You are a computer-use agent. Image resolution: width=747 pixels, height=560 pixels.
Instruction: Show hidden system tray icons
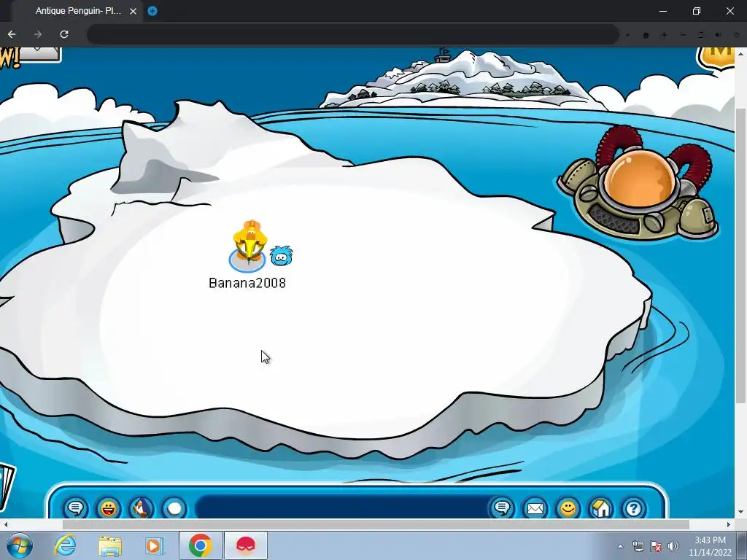620,546
